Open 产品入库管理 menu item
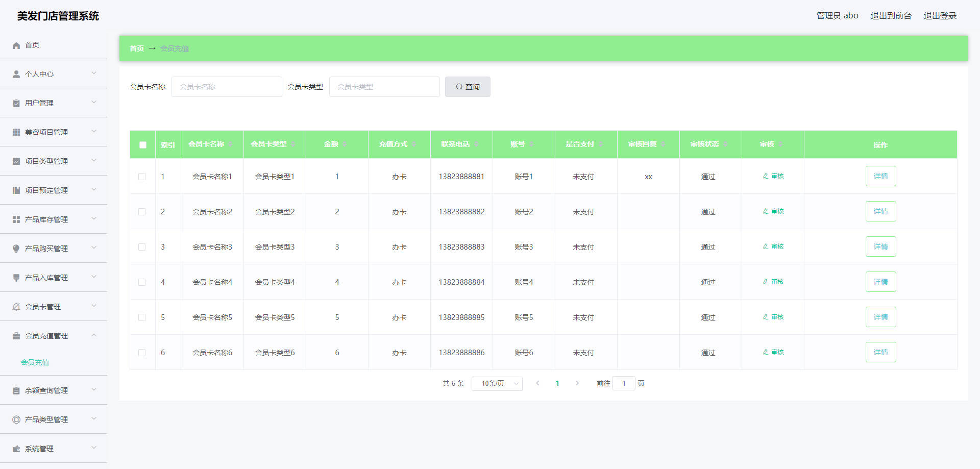This screenshot has width=980, height=469. (54, 278)
